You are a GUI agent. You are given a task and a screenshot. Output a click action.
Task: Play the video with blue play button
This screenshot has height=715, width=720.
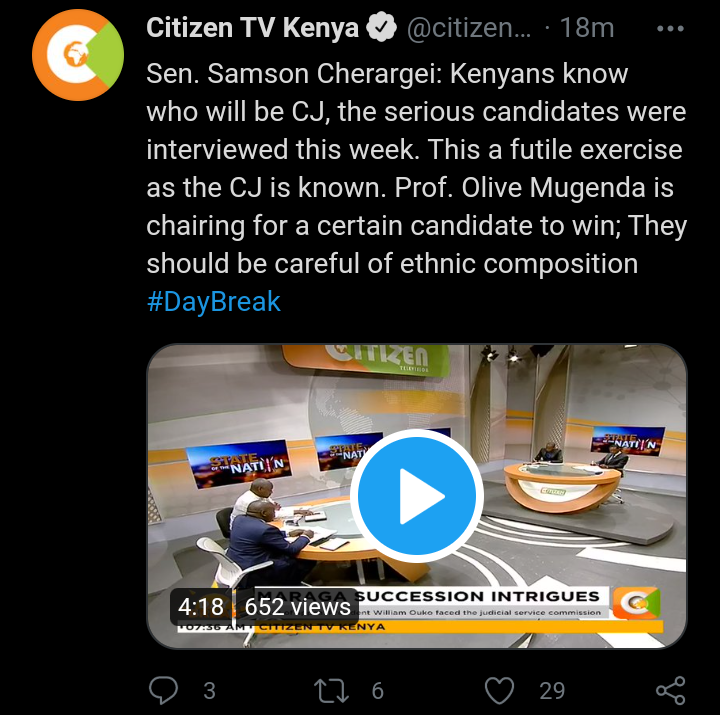[x=416, y=496]
